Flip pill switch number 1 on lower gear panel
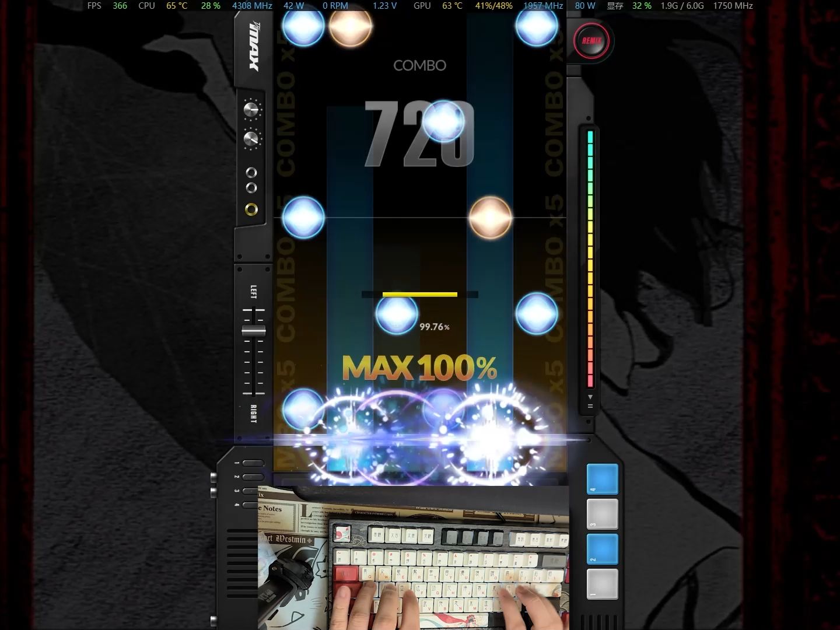Screen dimensions: 840x630 253,463
